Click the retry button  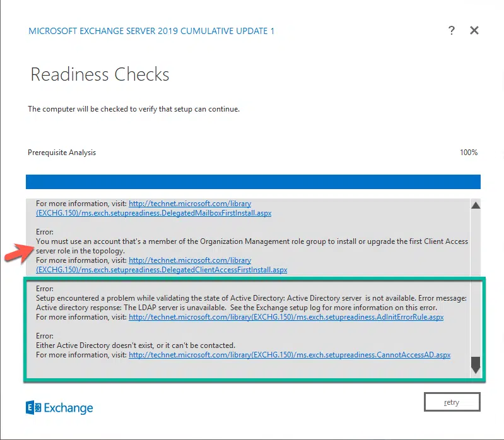point(452,402)
